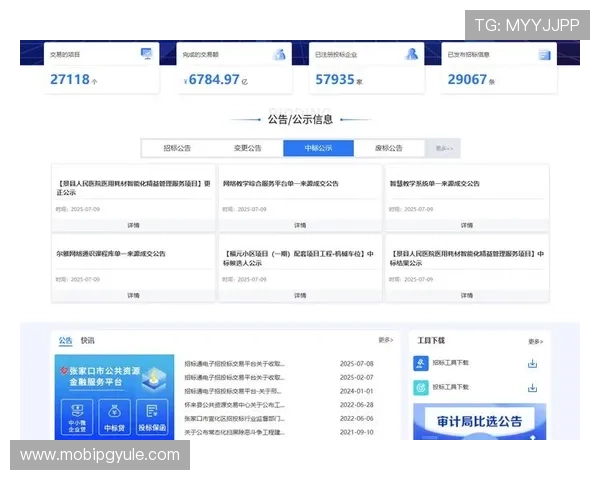This screenshot has width=600, height=480.
Task: Select the 公告 tab in news panel
Action: tap(65, 340)
